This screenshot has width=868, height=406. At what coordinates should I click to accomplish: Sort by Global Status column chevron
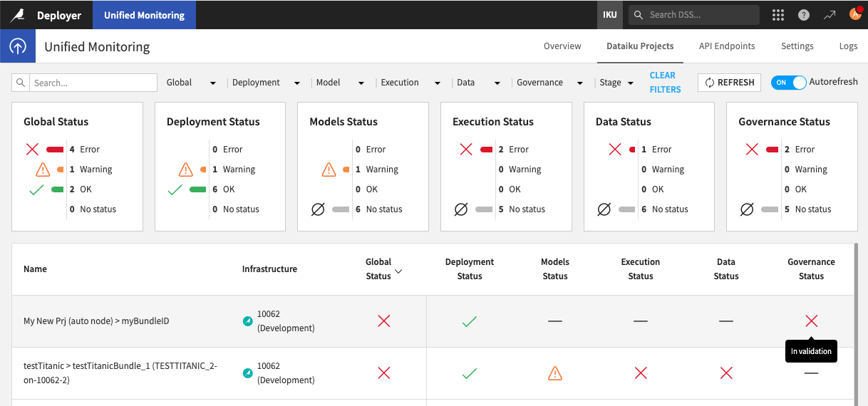point(399,271)
